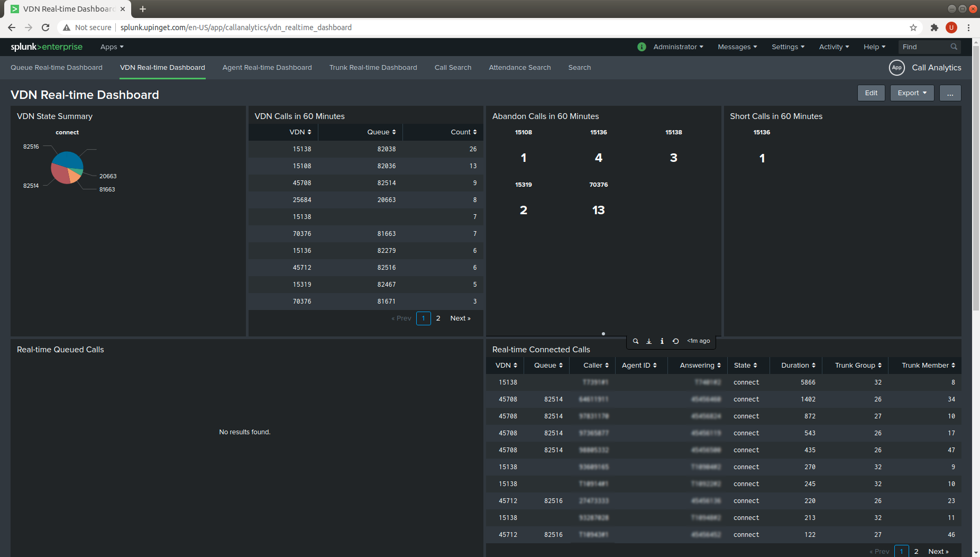
Task: Expand the Administrator dropdown
Action: (x=678, y=47)
